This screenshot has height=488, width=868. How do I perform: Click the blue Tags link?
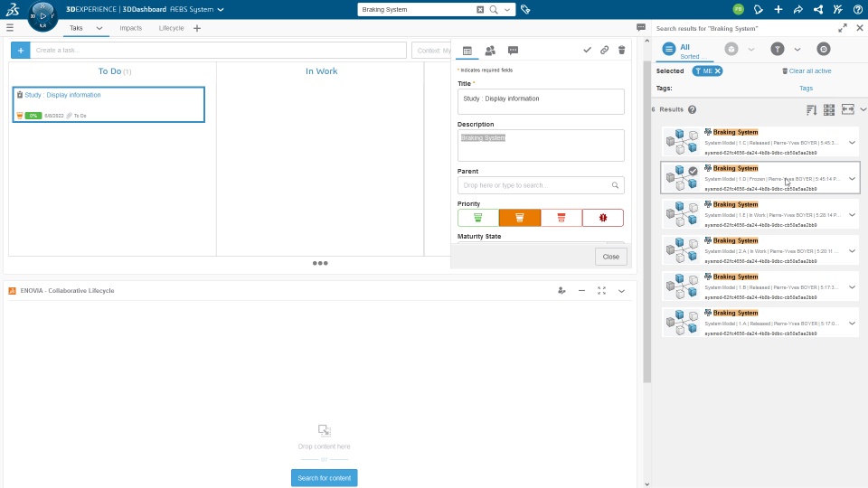806,88
